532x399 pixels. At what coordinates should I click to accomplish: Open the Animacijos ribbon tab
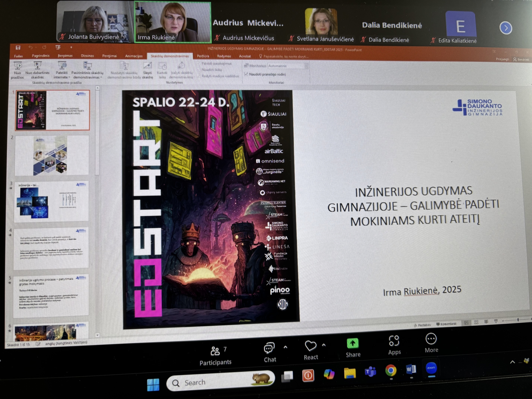point(134,56)
